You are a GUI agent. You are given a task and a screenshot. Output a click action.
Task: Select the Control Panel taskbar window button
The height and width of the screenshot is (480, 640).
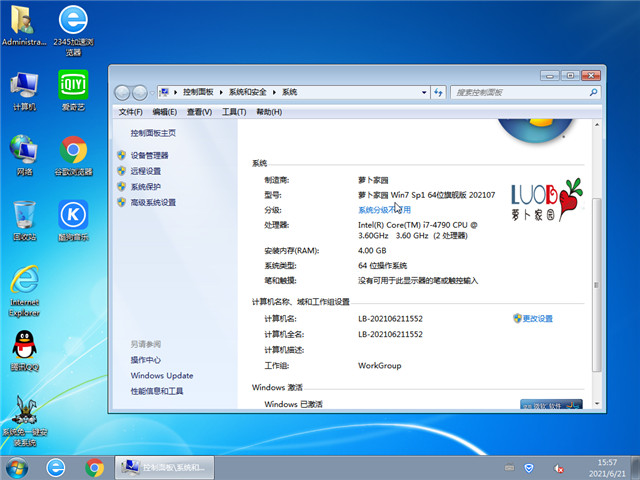pos(164,468)
